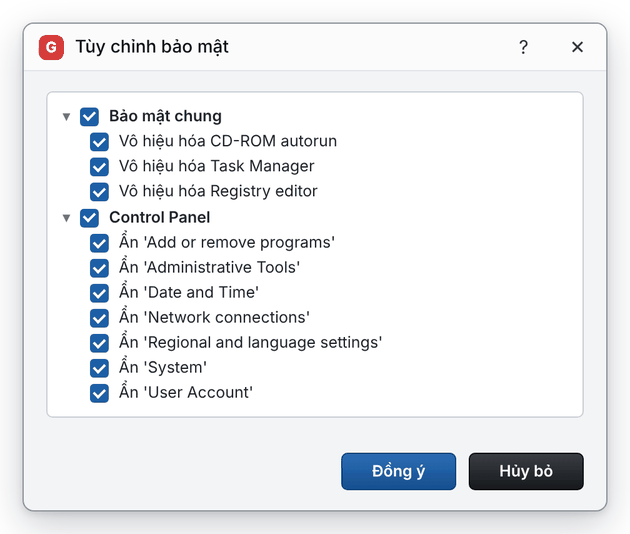Toggle the Ẩn 'System' checkbox

(99, 368)
